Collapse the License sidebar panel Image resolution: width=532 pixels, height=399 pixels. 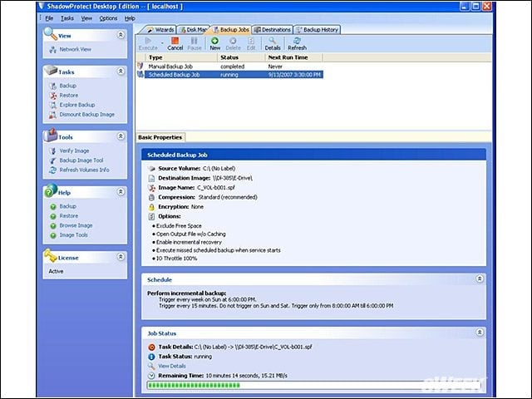tap(121, 257)
